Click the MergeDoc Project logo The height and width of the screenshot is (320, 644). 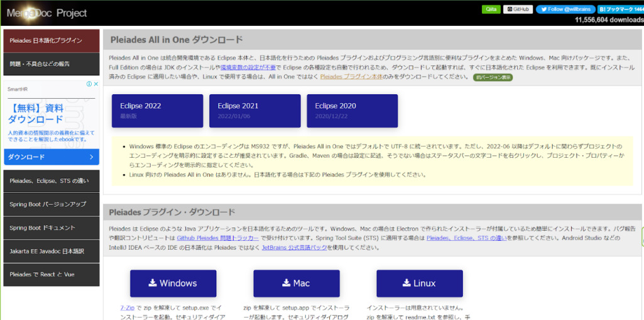pos(46,13)
